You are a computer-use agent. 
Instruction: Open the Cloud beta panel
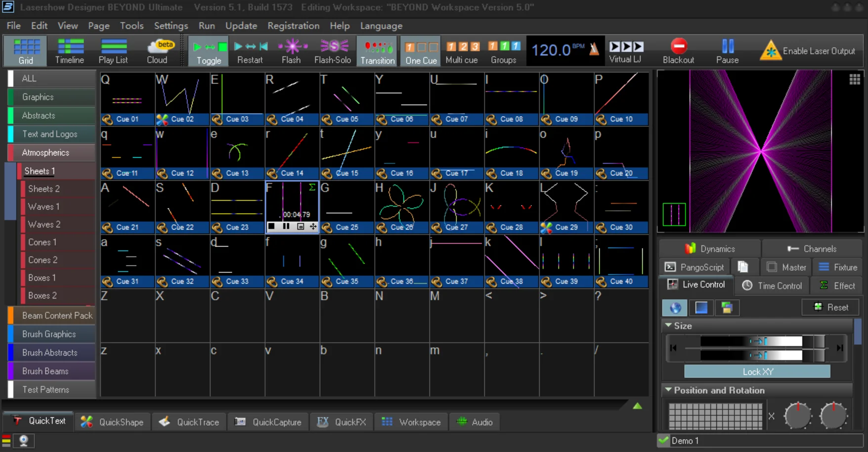point(157,51)
